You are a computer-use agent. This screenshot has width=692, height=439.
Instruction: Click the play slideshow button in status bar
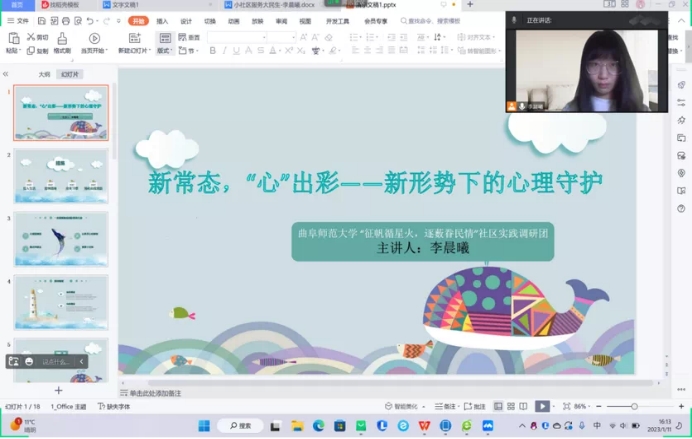click(542, 406)
